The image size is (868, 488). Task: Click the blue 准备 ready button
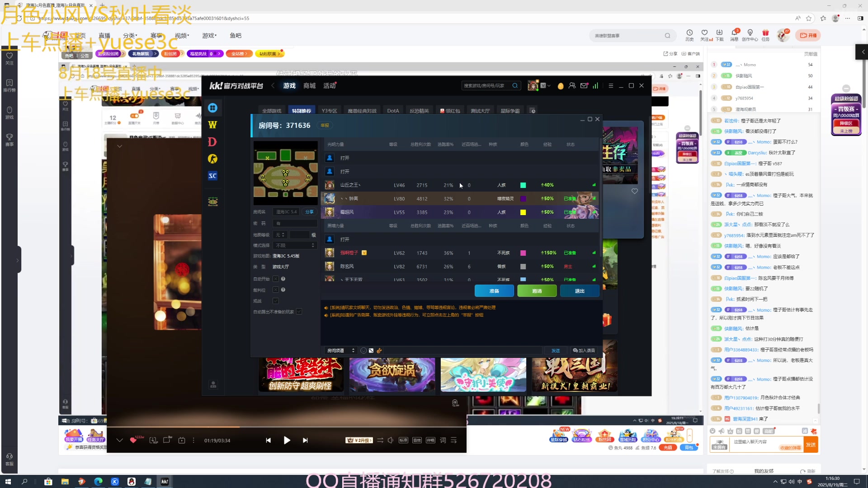(494, 291)
